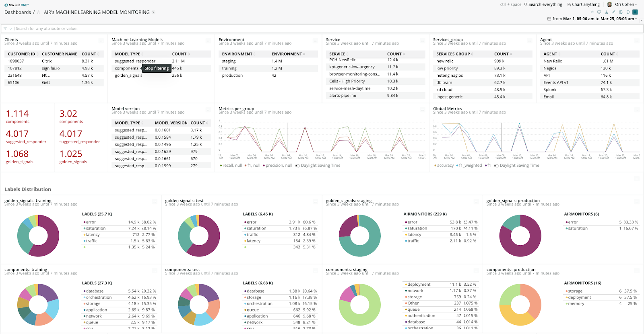Open the Service widget options menu
Screen dimensions: 644x334
[x=423, y=41]
